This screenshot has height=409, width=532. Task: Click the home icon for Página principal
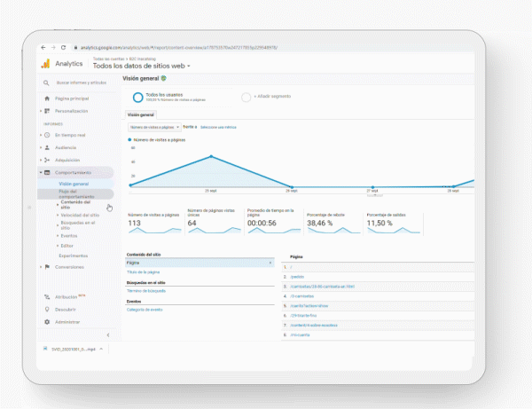point(47,98)
